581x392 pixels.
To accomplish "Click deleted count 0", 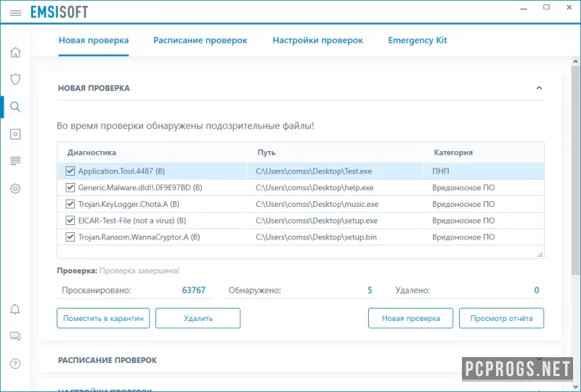I will pyautogui.click(x=536, y=290).
